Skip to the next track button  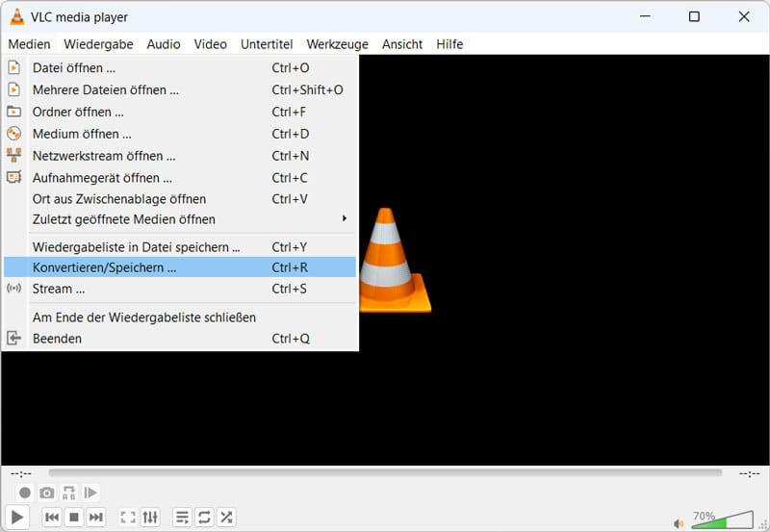tap(95, 517)
